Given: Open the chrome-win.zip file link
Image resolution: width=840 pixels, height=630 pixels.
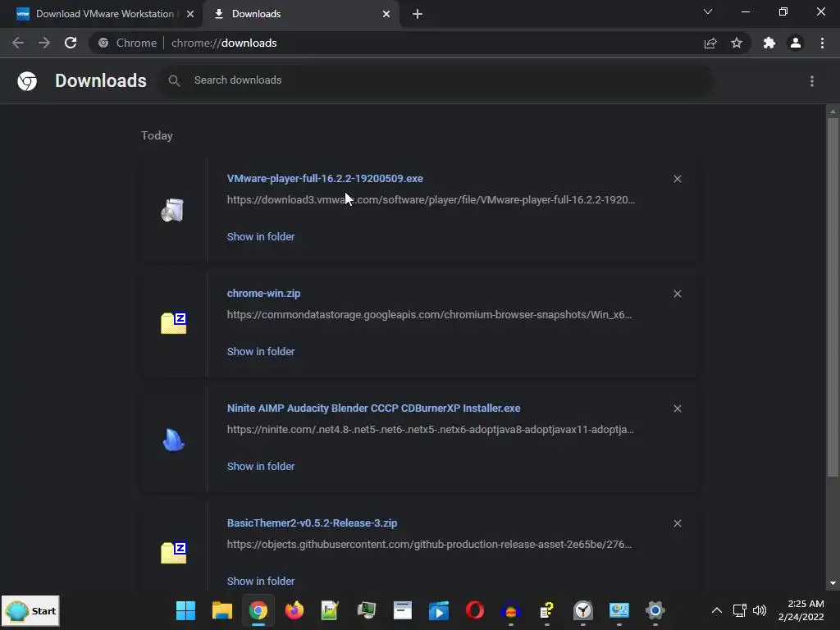Looking at the screenshot, I should (263, 293).
